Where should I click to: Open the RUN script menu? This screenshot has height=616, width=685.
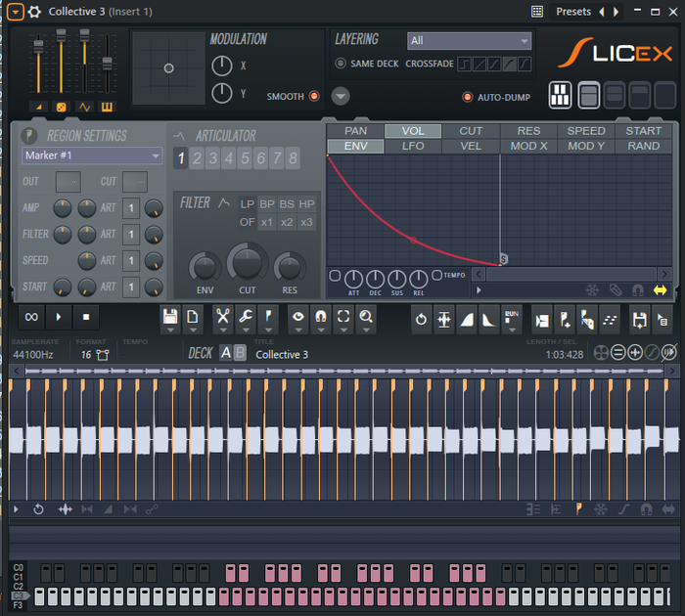pyautogui.click(x=512, y=319)
